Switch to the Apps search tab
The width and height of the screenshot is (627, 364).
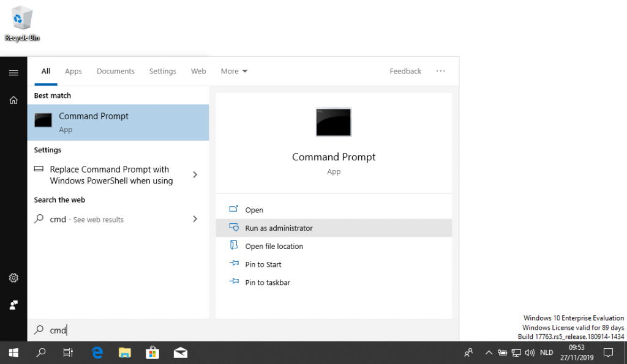(x=73, y=71)
